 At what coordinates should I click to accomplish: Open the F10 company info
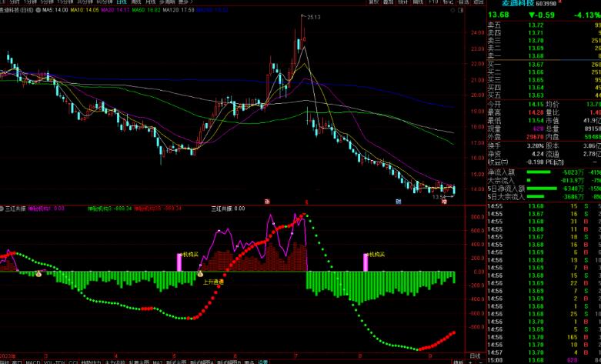(433, 2)
